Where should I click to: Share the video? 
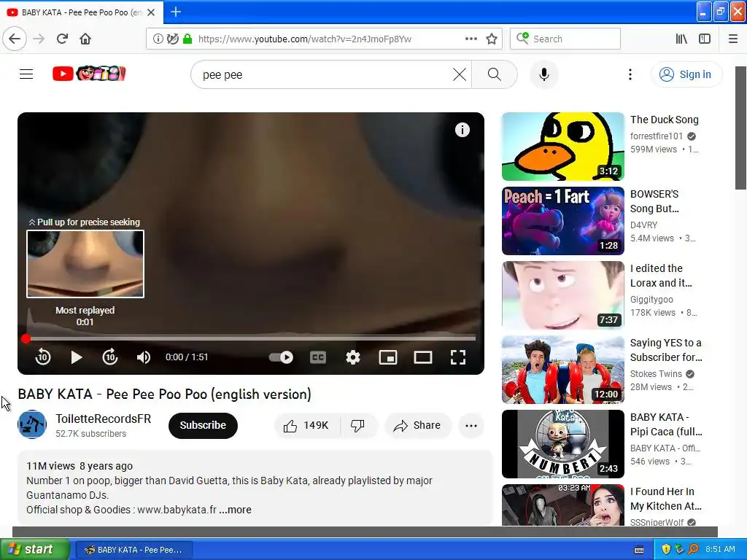coord(417,425)
